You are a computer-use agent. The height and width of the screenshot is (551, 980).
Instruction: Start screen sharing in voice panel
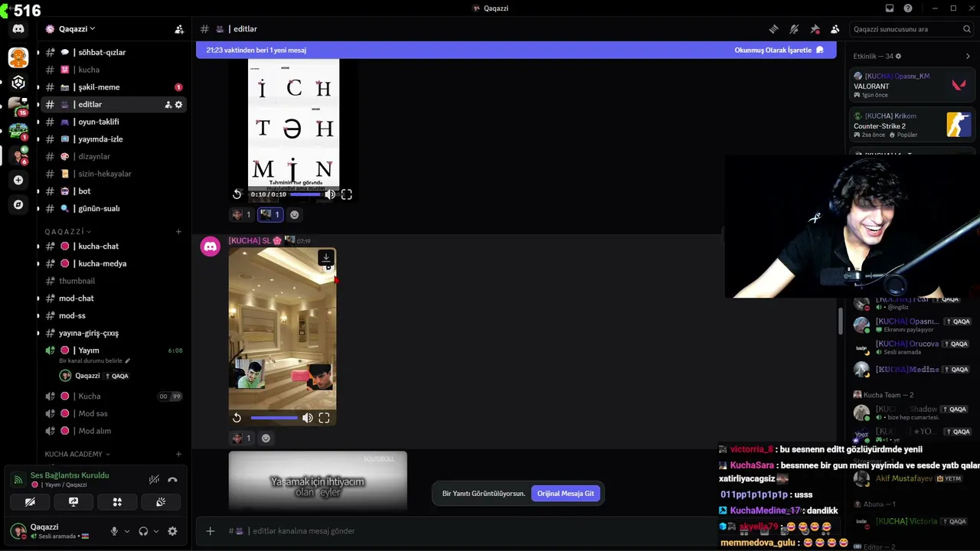point(73,502)
